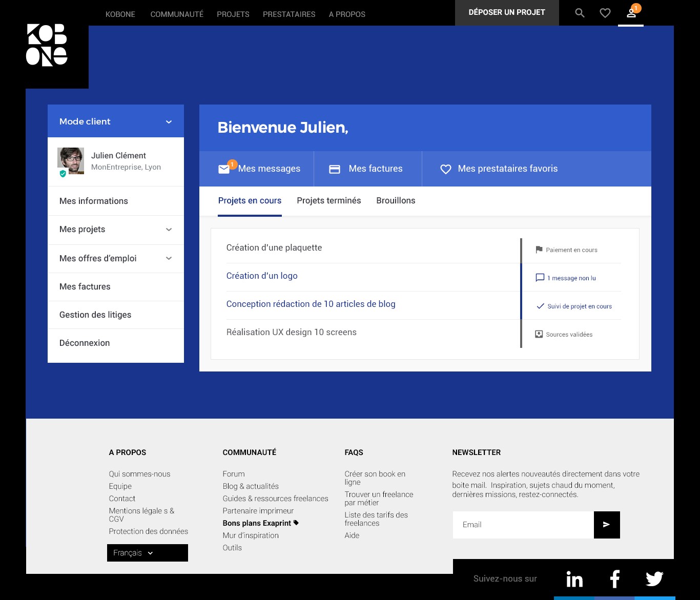This screenshot has width=700, height=600.
Task: Click the search magnifier icon
Action: point(580,13)
